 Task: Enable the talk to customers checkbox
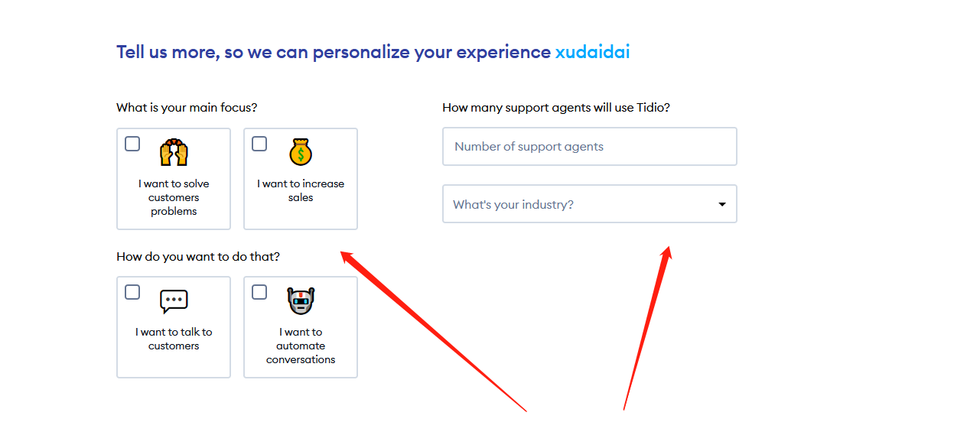(x=132, y=292)
